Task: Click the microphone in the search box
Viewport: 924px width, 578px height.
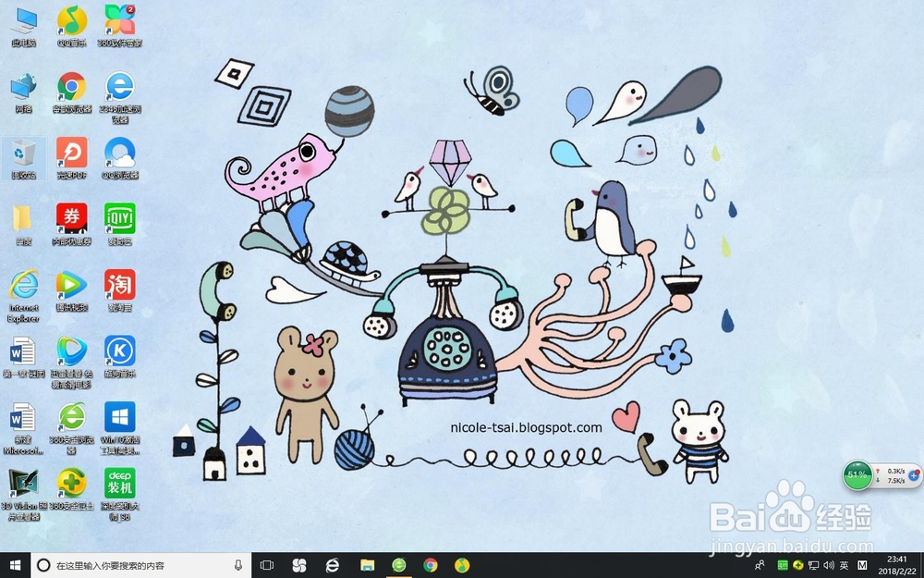Action: pyautogui.click(x=238, y=565)
